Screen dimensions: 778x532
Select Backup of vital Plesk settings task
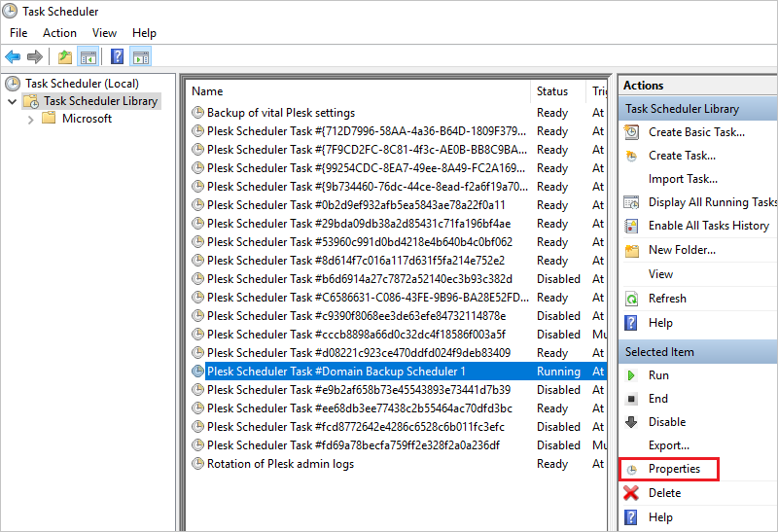point(280,113)
